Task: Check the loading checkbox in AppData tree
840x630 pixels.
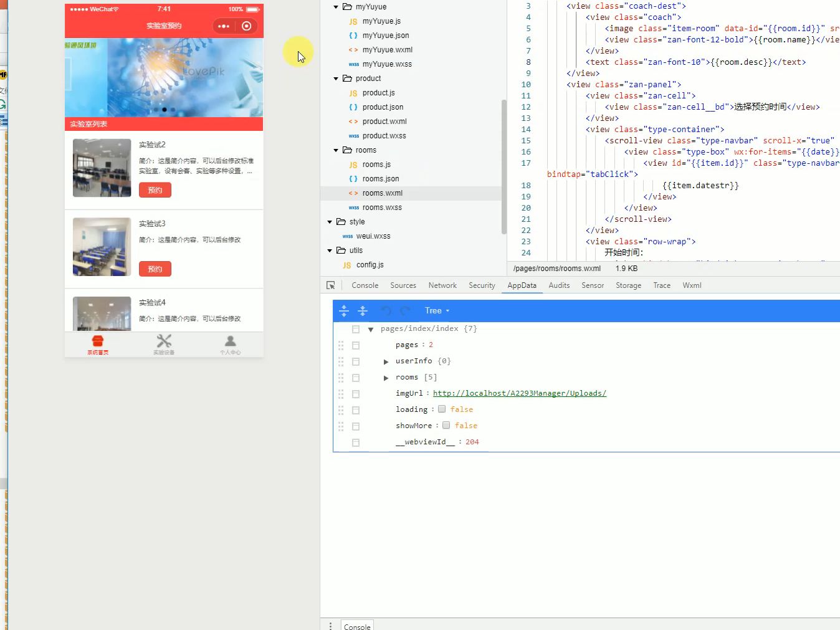Action: 442,409
